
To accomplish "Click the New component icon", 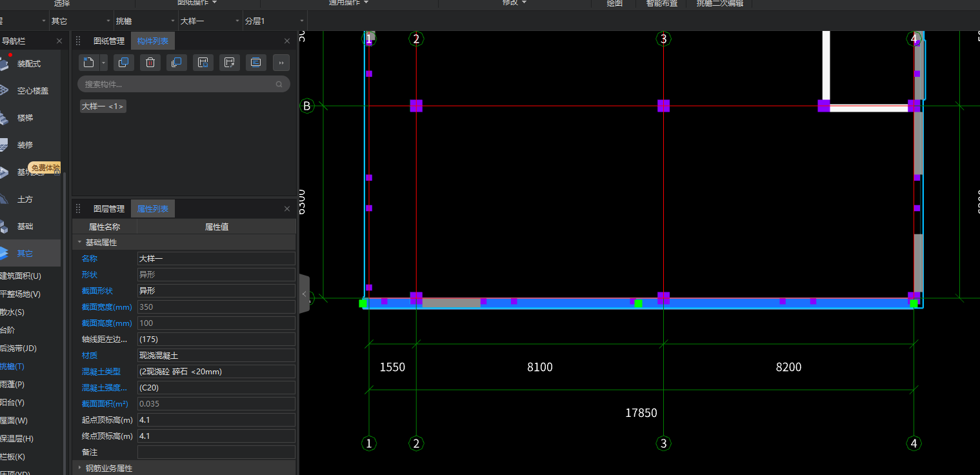I will [89, 63].
